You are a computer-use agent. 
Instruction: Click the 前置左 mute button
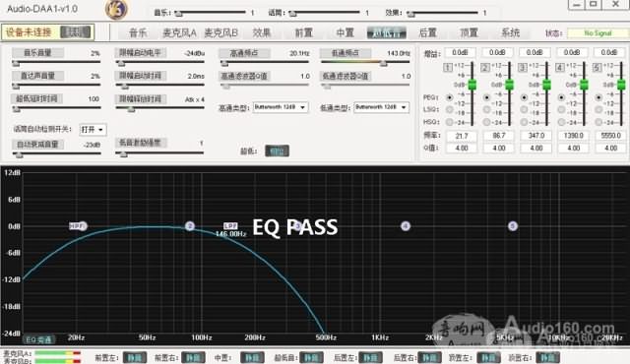pyautogui.click(x=135, y=357)
